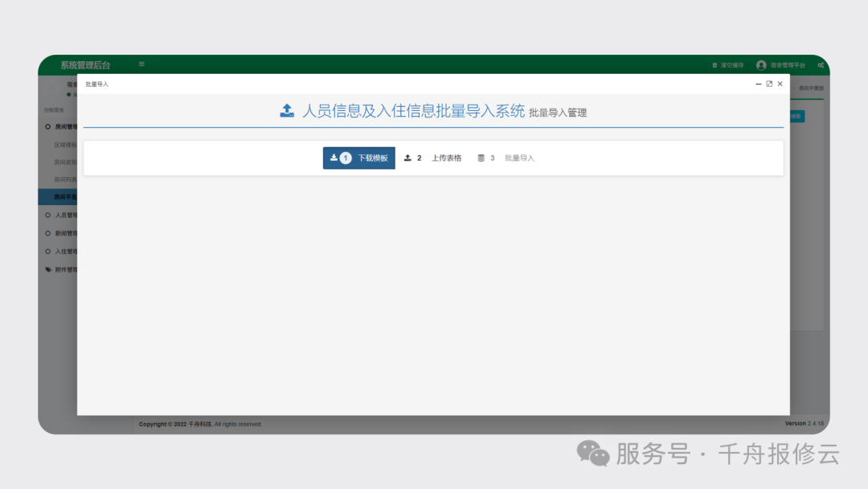This screenshot has height=489, width=868.
Task: Click the sidebar hamburger toggle icon
Action: click(141, 64)
